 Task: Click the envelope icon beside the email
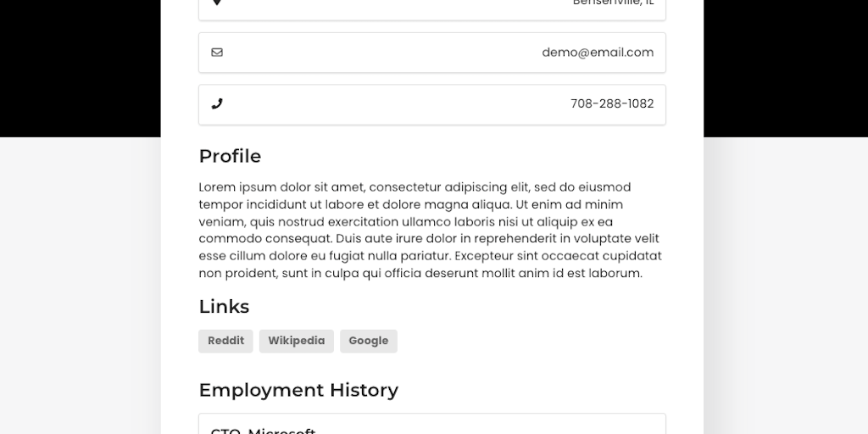(x=217, y=53)
